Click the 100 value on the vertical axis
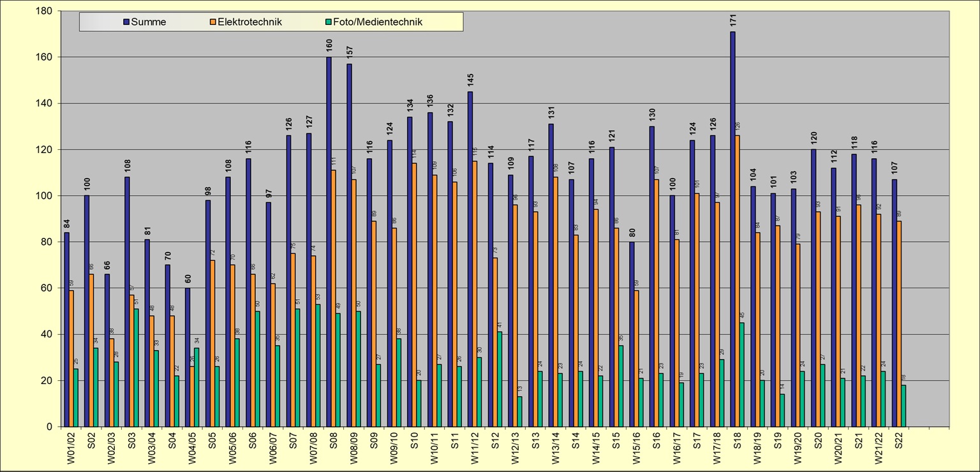 click(44, 196)
